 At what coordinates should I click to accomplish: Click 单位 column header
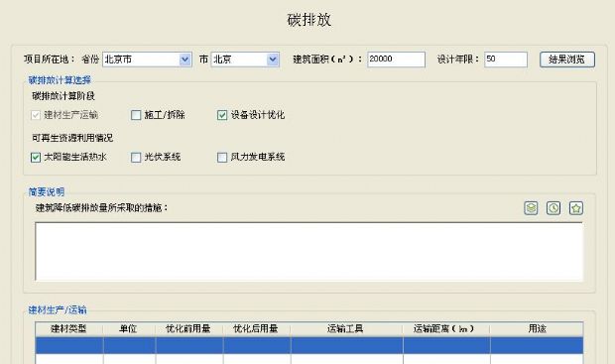pos(129,328)
